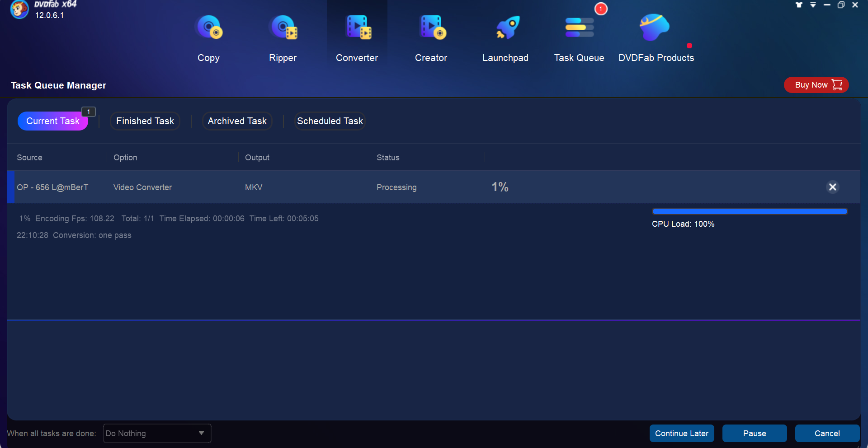Change the application skin

tap(799, 5)
